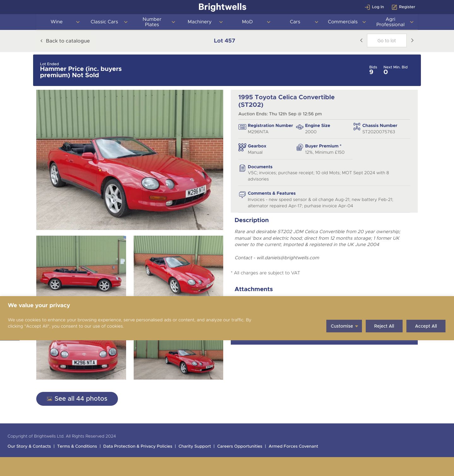Screen dimensions: 454x476
Task: Click the 1995 Toyota Celica Convertible title
Action: coord(286,101)
